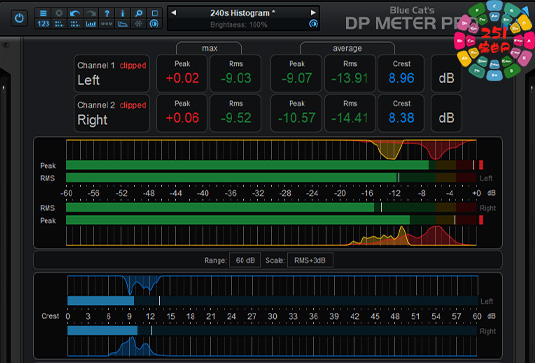Open the main menu hamburger icon
This screenshot has height=363, width=535.
43,13
